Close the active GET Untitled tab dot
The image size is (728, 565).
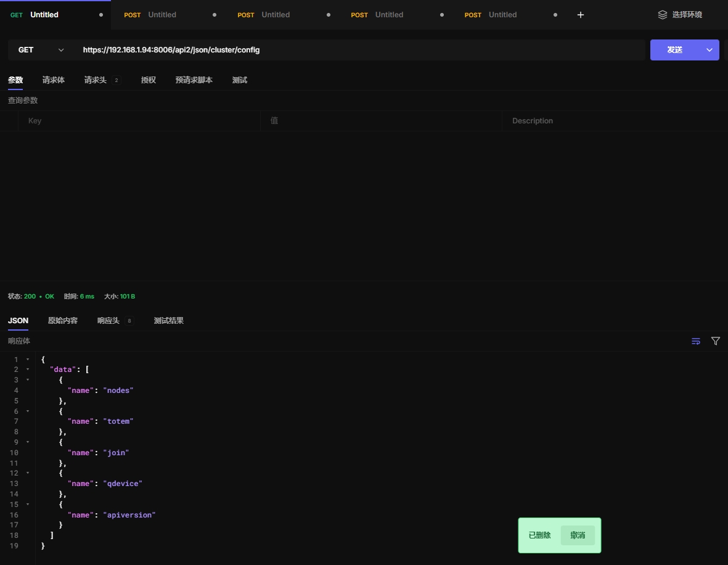coord(101,15)
